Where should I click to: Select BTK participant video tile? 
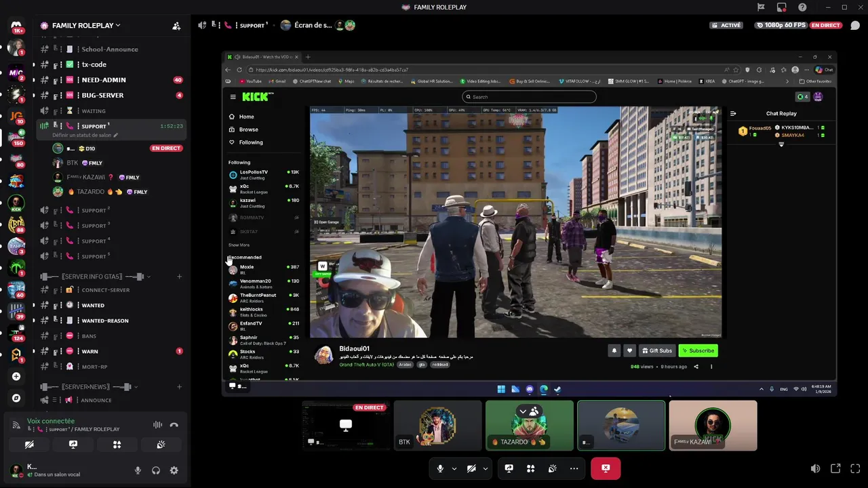(437, 426)
